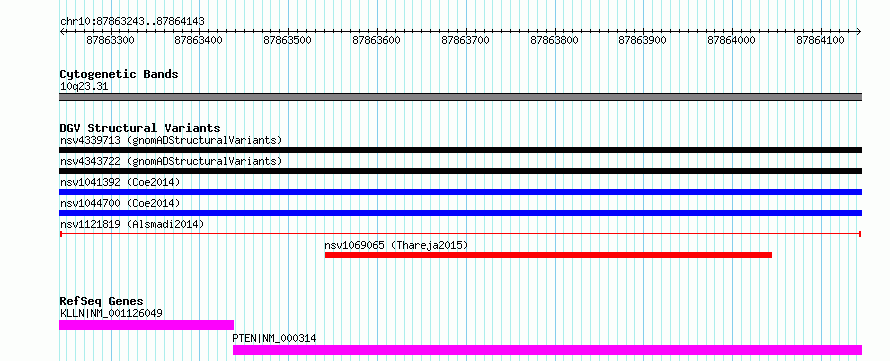Click ruler tick label 87864000

(x=732, y=41)
